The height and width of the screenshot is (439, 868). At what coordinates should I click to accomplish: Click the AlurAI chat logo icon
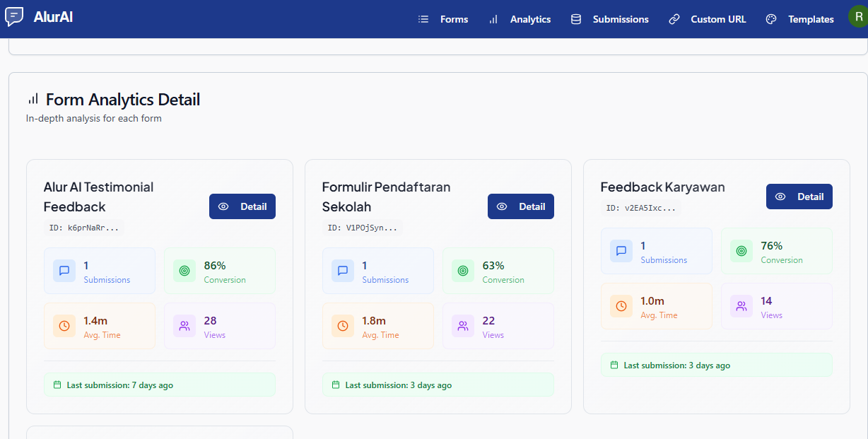(x=14, y=17)
